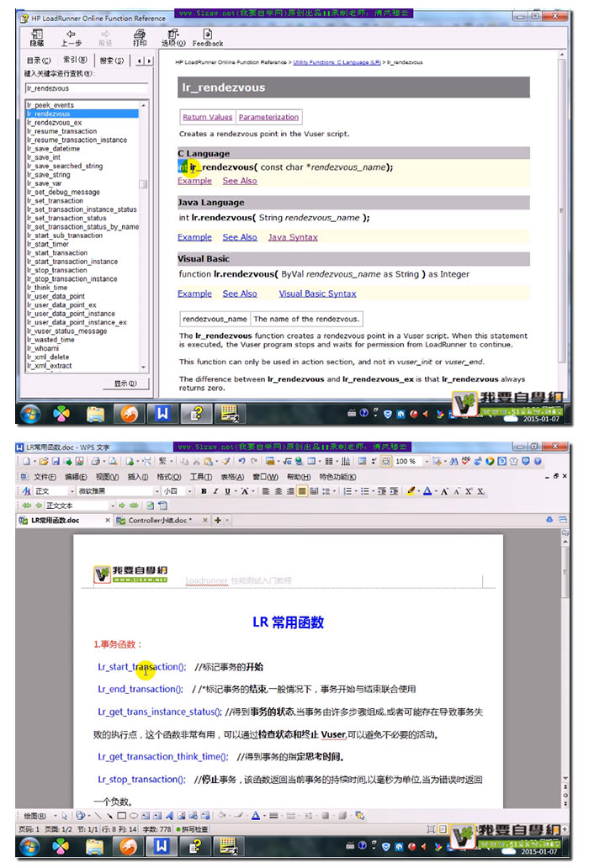Toggle Italic formatting in WPS

click(x=215, y=491)
